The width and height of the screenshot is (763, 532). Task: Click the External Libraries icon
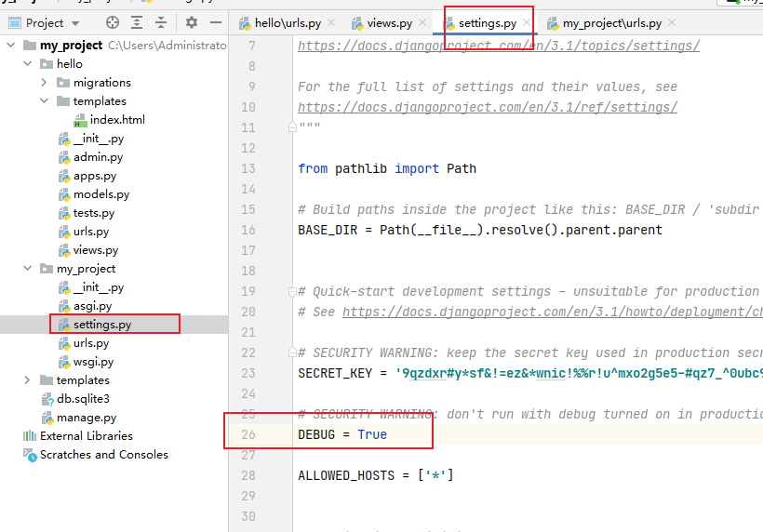(x=30, y=435)
